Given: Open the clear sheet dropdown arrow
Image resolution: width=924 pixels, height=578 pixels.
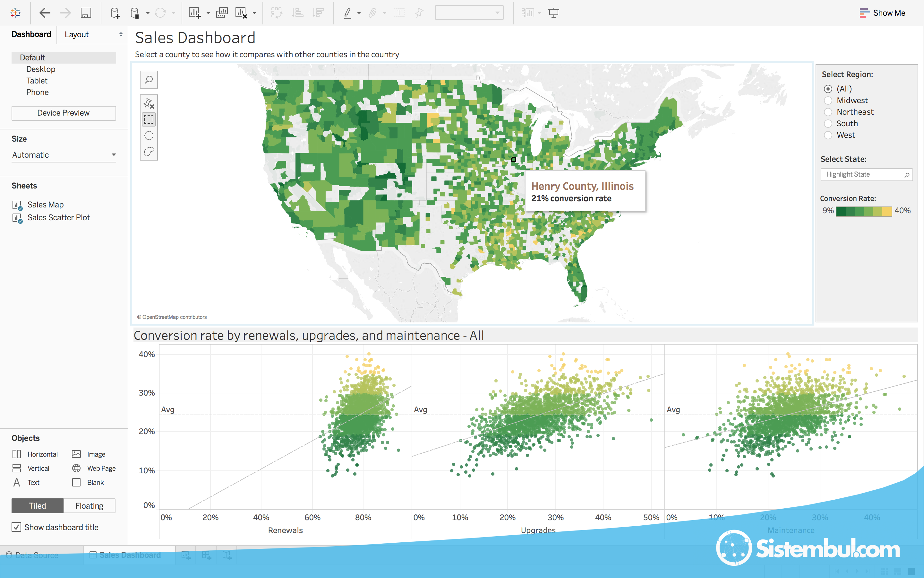Looking at the screenshot, I should coord(254,13).
